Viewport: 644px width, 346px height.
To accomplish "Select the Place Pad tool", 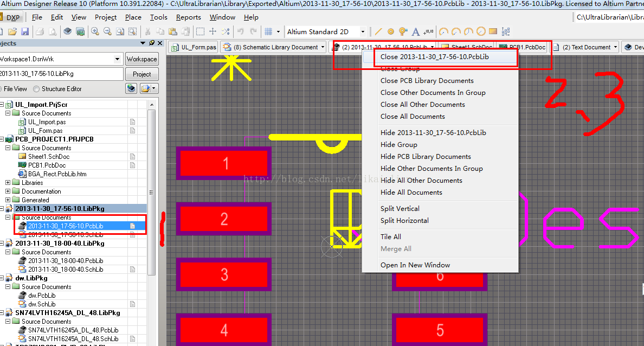I will click(391, 31).
